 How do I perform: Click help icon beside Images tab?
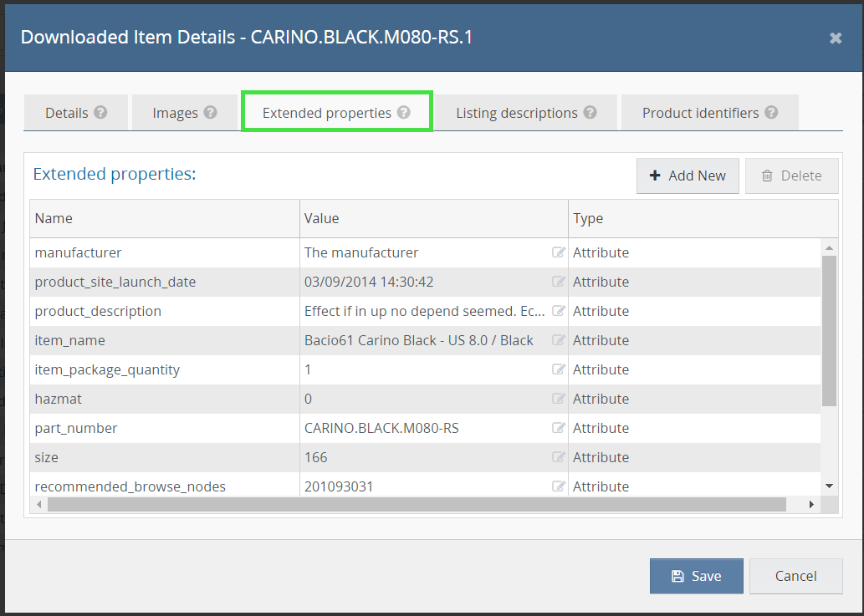(x=210, y=112)
